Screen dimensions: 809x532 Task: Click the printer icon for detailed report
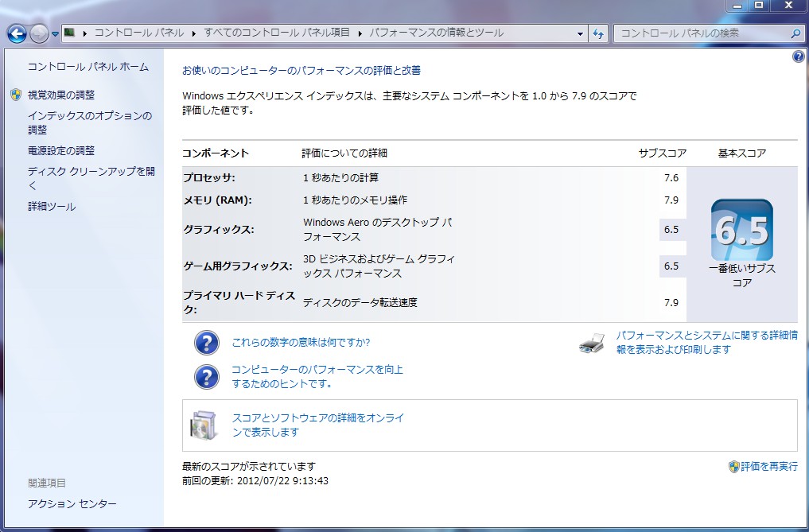593,344
